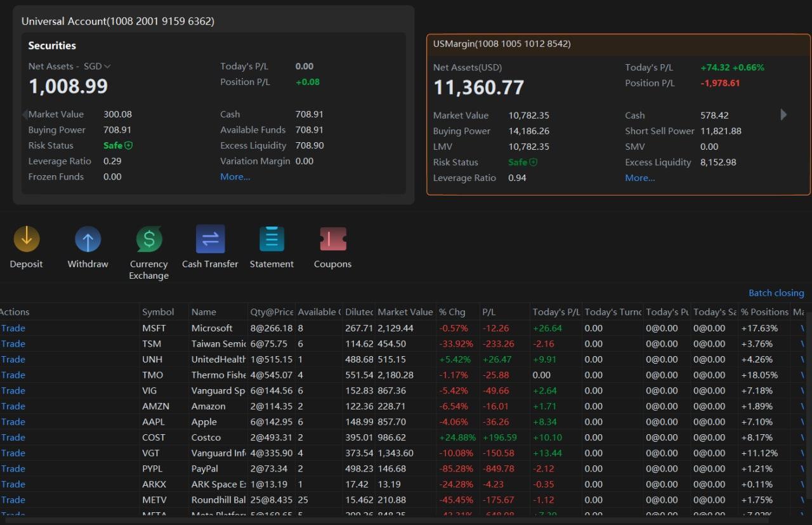Open the Coupons icon
Screen dimensions: 812x525
click(x=333, y=239)
